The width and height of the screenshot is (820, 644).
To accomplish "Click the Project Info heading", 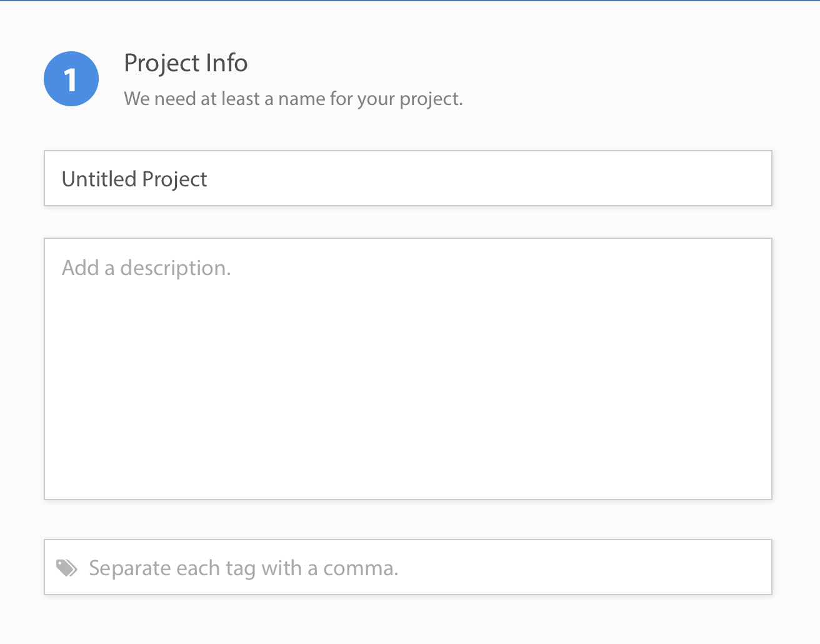I will (x=186, y=63).
